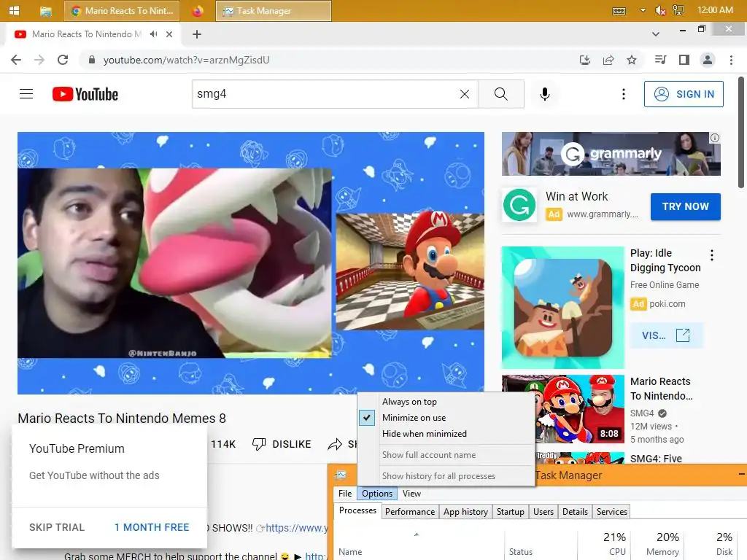This screenshot has height=560, width=747.
Task: Open Chrome media controls icon
Action: [x=660, y=60]
